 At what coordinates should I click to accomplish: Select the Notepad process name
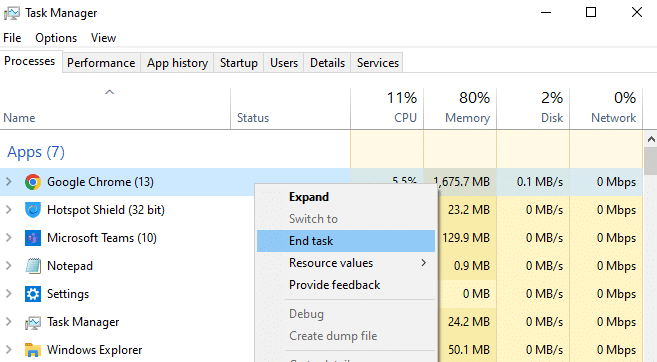(70, 266)
